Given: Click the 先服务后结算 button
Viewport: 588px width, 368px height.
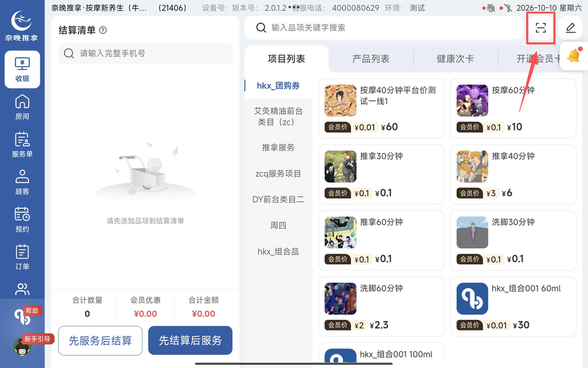Looking at the screenshot, I should click(100, 340).
